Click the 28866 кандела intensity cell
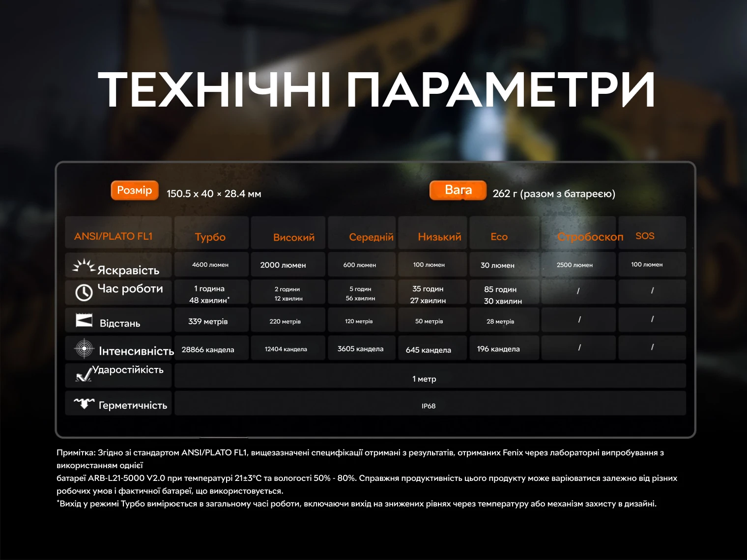 [x=211, y=348]
